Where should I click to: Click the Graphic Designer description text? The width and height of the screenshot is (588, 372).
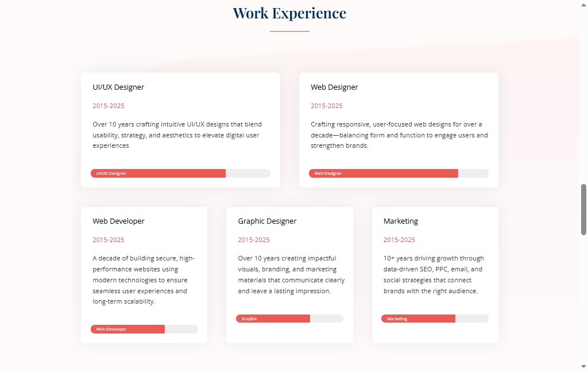(291, 274)
